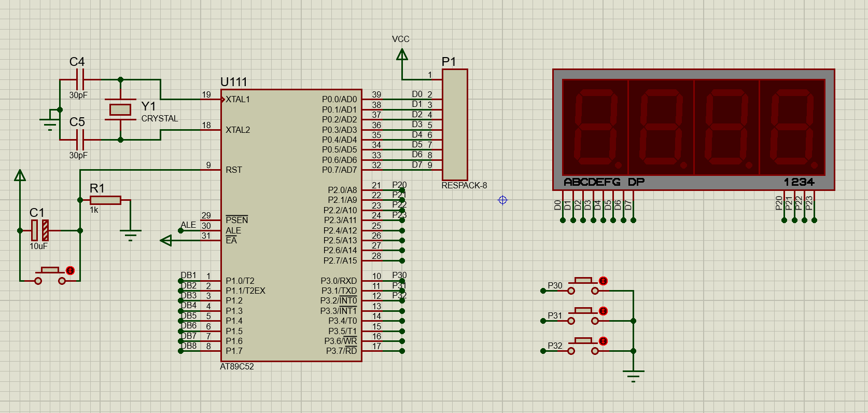Click the P1 RESPACK-8 resistor pack
The height and width of the screenshot is (413, 868).
[455, 125]
